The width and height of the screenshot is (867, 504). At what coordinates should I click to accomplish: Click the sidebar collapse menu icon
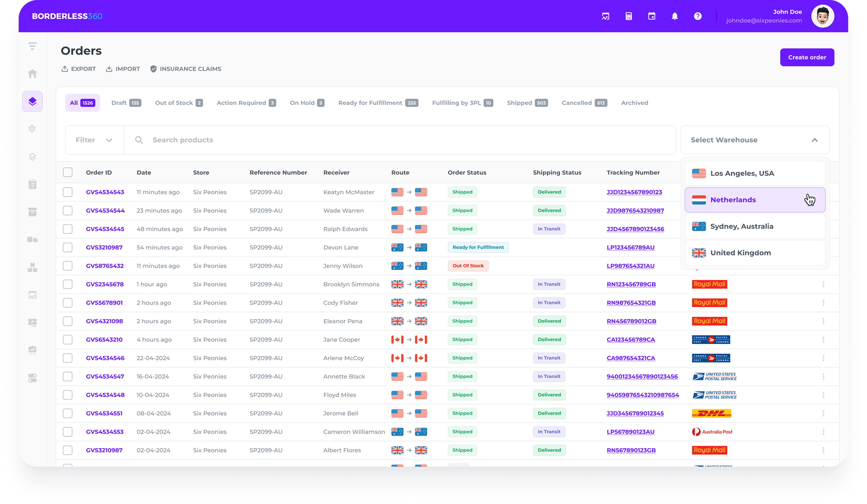tap(32, 46)
